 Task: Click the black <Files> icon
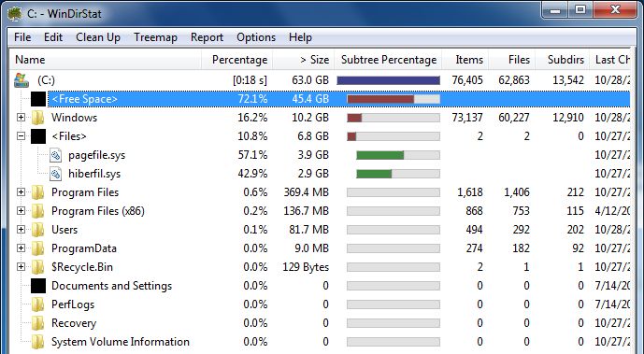(38, 136)
